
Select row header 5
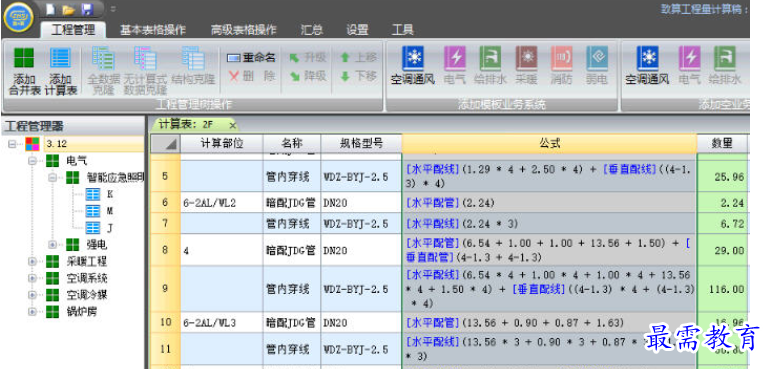tap(165, 175)
